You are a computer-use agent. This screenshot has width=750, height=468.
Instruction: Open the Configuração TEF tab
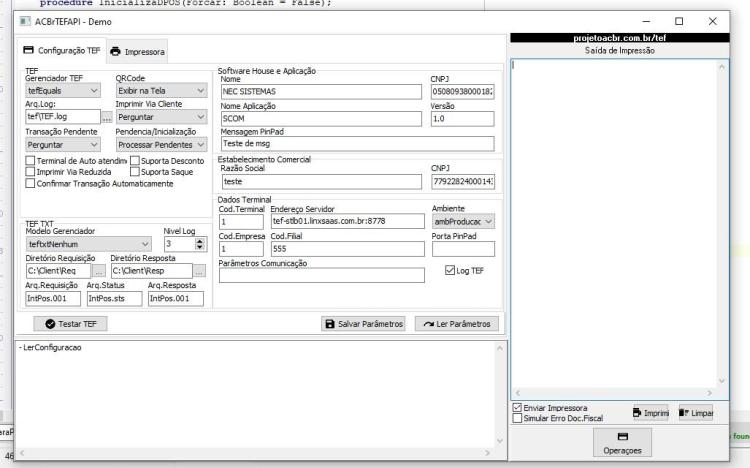point(62,50)
